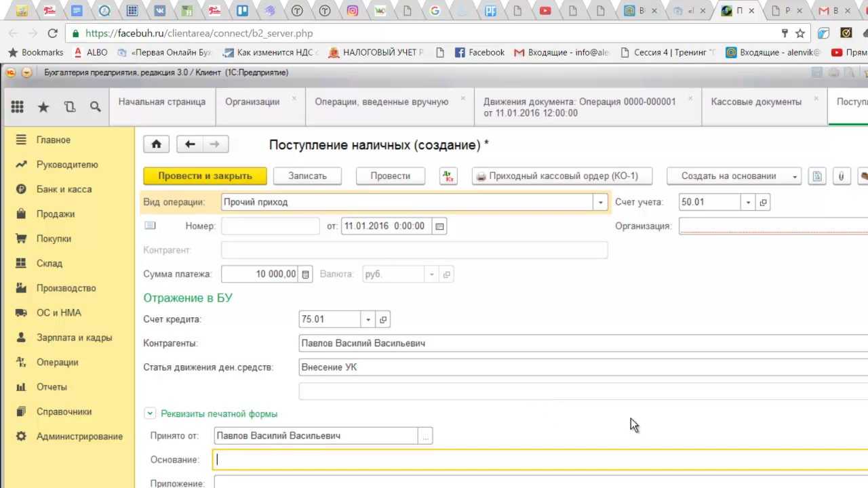The height and width of the screenshot is (488, 868).
Task: Click ellipsis button beside Принято от
Action: (425, 436)
